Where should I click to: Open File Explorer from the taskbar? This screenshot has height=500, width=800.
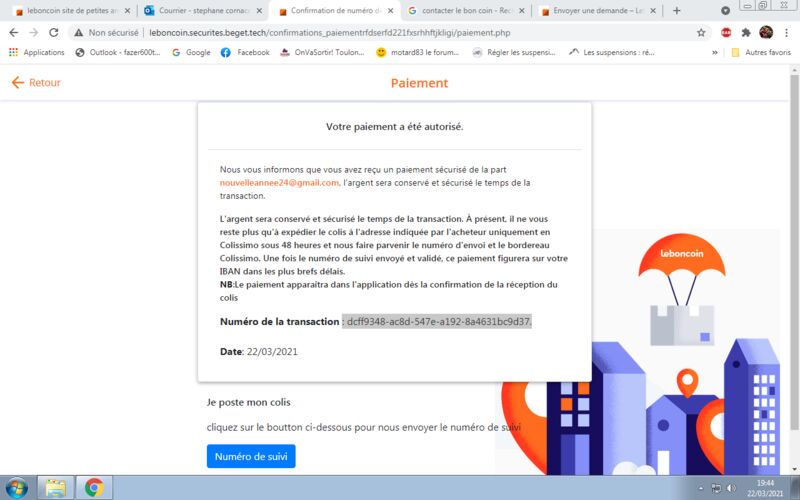coord(56,488)
